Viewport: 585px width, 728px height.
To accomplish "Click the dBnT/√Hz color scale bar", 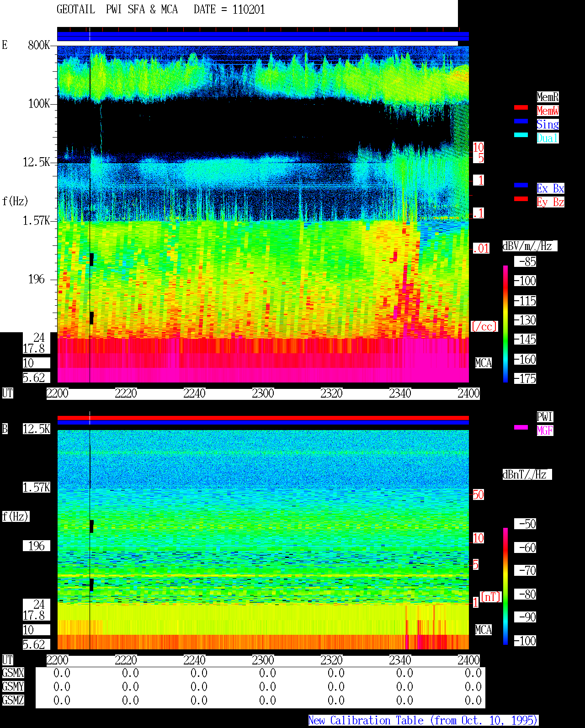I will click(505, 586).
